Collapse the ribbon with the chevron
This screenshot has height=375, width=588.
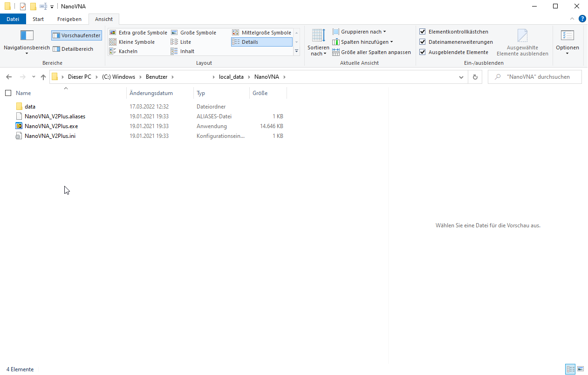572,19
